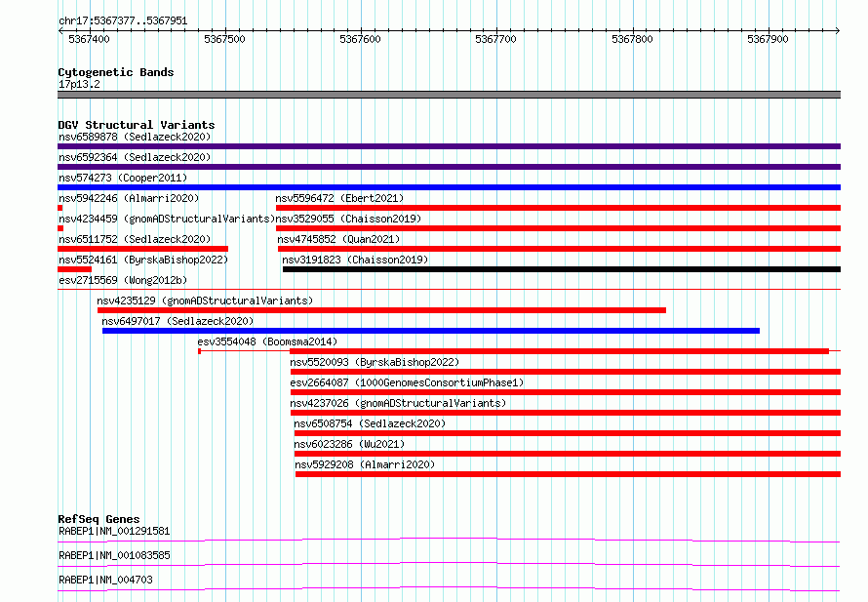This screenshot has width=868, height=602.
Task: Open nsv6023286 (Wu2021) label
Action: click(349, 444)
